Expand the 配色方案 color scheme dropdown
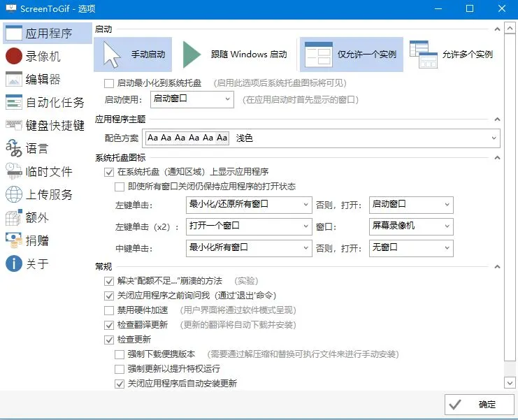 pos(322,138)
